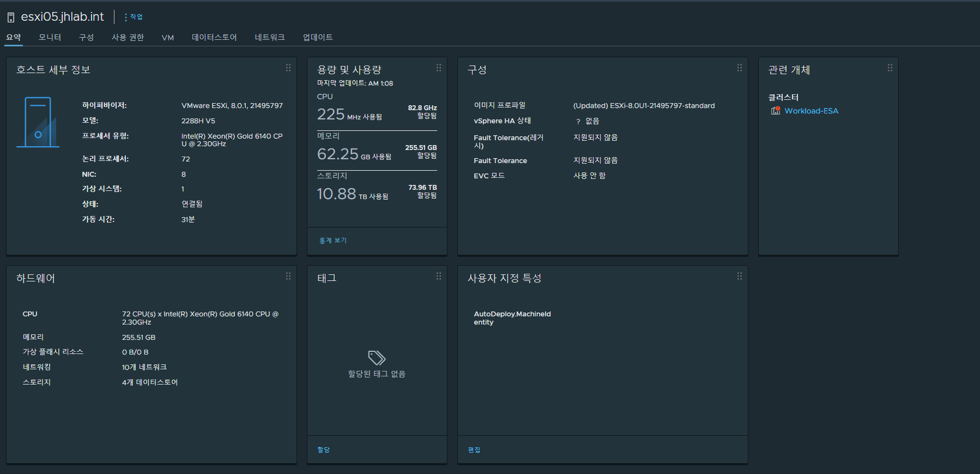The width and height of the screenshot is (980, 474).
Task: Click the AutoDeploy.MachineId entity attribute
Action: coord(512,318)
